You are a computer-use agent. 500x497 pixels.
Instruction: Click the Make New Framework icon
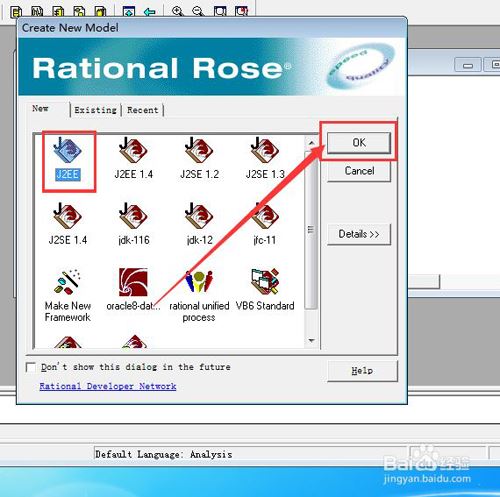click(x=68, y=282)
